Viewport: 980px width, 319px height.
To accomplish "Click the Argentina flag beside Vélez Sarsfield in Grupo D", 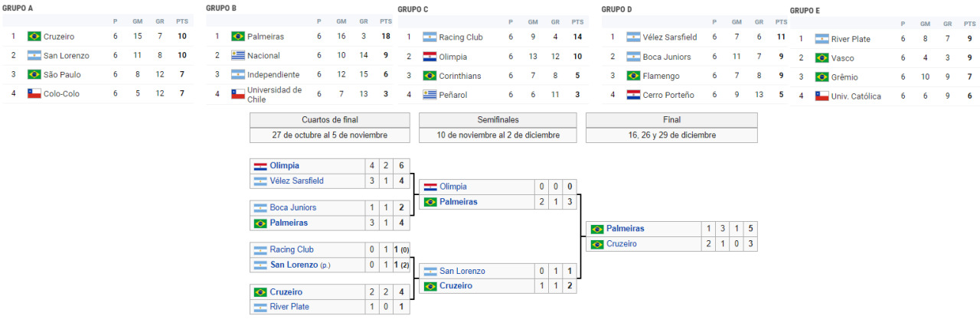I will [633, 37].
